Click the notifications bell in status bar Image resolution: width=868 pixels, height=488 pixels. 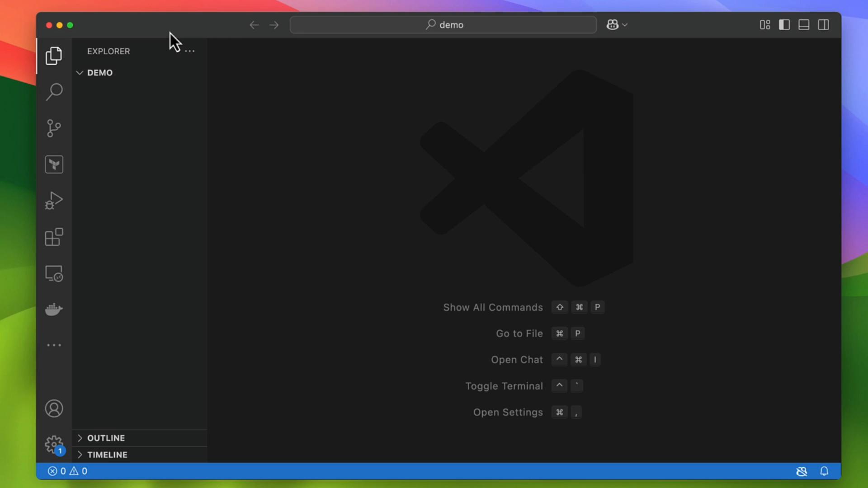[824, 471]
